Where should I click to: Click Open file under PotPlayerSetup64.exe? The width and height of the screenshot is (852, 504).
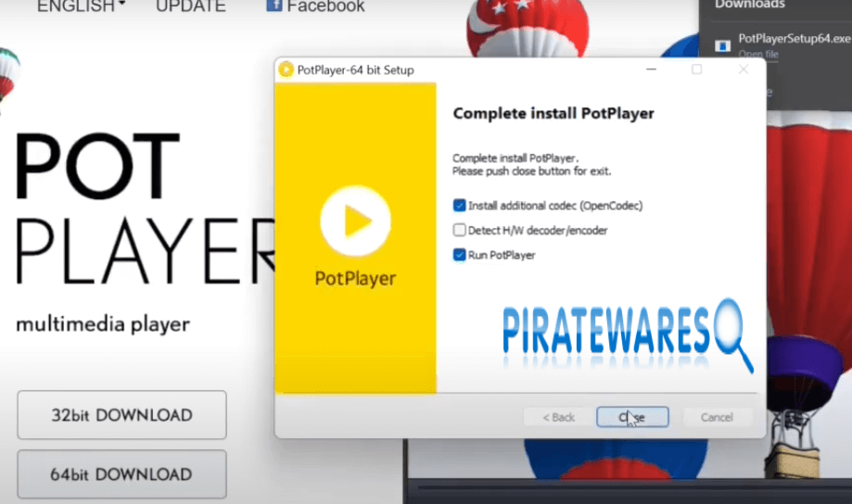pos(758,55)
